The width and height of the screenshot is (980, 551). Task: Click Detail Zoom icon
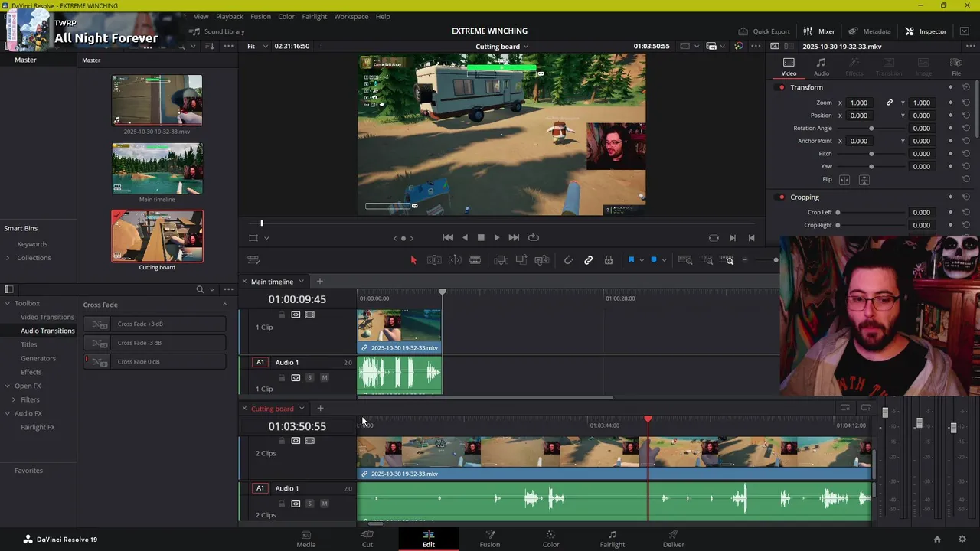pyautogui.click(x=707, y=260)
